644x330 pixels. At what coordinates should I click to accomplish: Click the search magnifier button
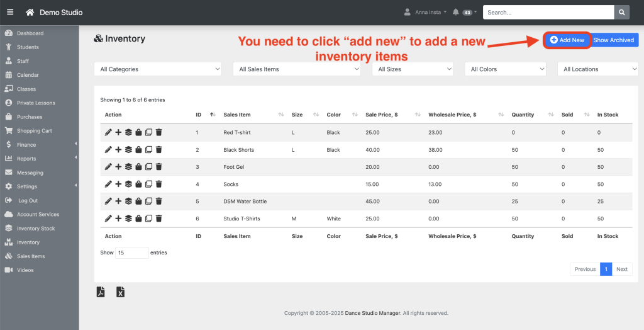[x=622, y=13]
